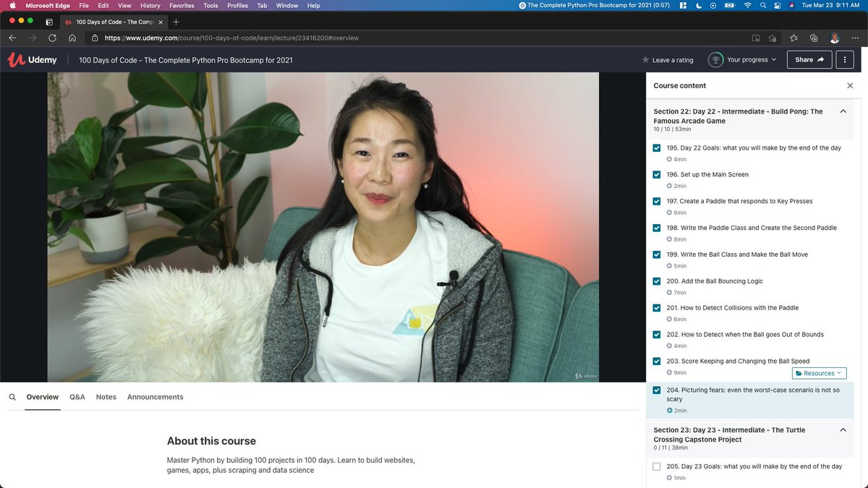The image size is (868, 488).
Task: Click the Udemy logo in the header
Action: tap(32, 59)
